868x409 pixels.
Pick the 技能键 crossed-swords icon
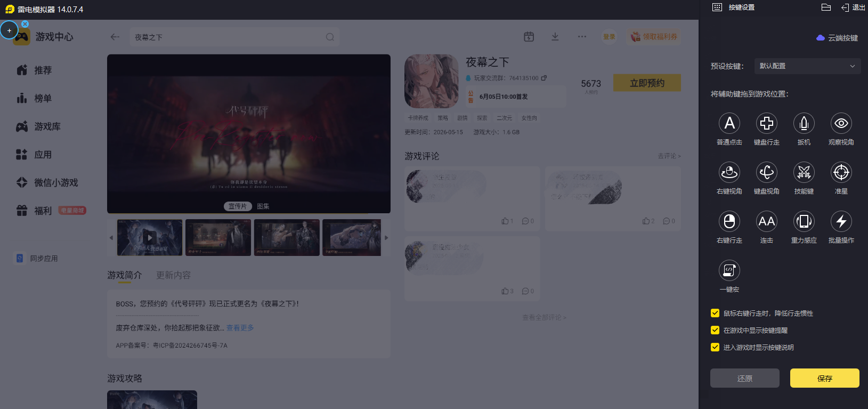(804, 172)
